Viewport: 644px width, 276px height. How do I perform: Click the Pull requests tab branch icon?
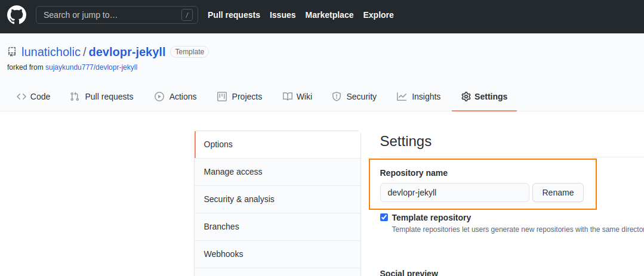coord(75,97)
